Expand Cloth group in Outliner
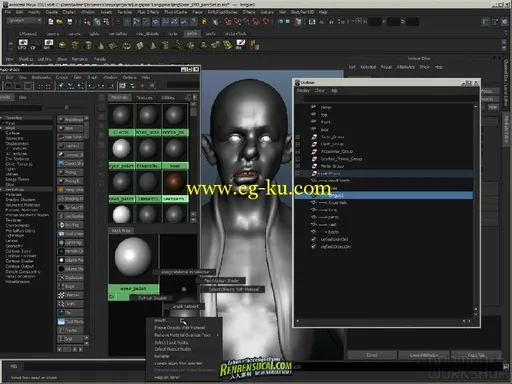This screenshot has height=384, width=512. point(298,144)
